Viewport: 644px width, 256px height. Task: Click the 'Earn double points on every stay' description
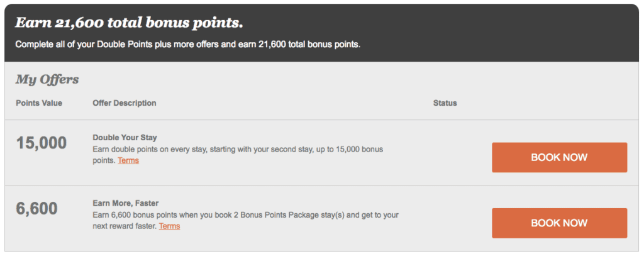click(x=238, y=149)
